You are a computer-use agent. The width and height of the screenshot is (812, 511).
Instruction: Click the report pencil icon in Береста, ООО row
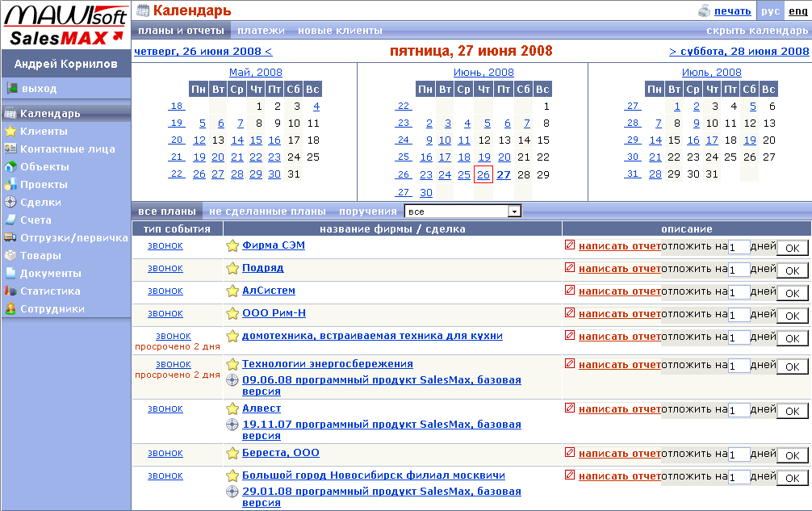pyautogui.click(x=570, y=453)
